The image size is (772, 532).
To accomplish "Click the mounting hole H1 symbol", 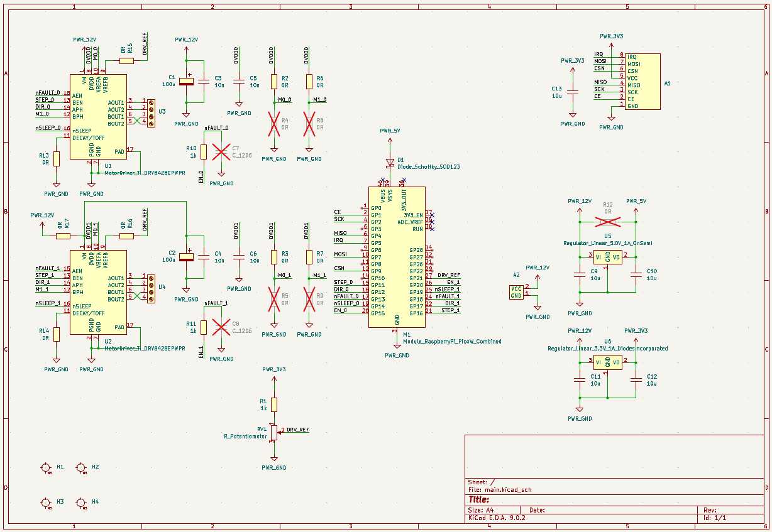I will click(46, 467).
